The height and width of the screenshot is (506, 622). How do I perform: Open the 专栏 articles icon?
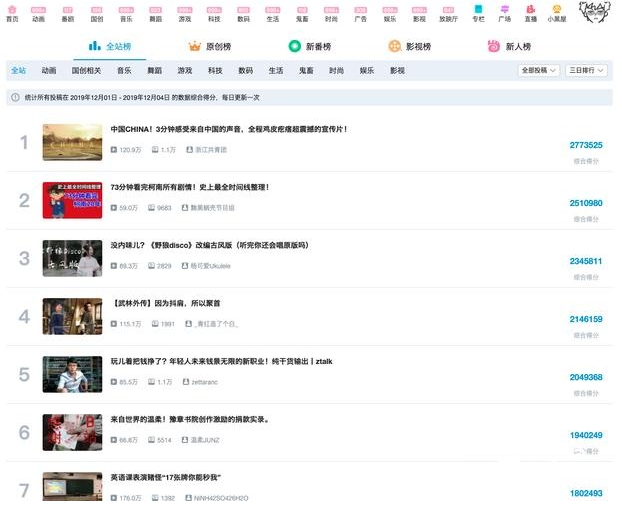[478, 14]
